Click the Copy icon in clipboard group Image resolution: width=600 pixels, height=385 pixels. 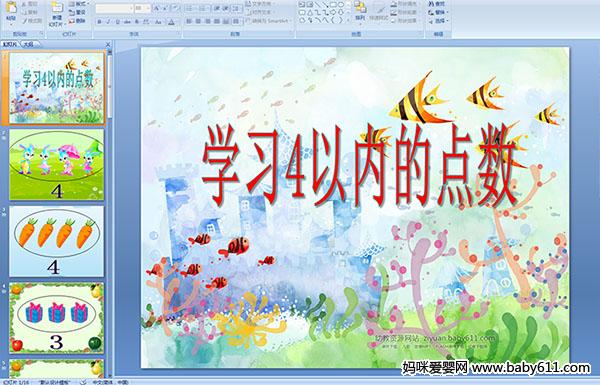tap(24, 13)
